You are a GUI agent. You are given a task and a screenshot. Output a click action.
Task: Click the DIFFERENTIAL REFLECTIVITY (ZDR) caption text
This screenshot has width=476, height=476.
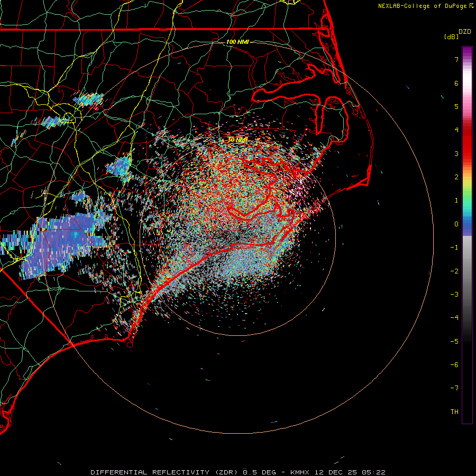[x=165, y=472]
